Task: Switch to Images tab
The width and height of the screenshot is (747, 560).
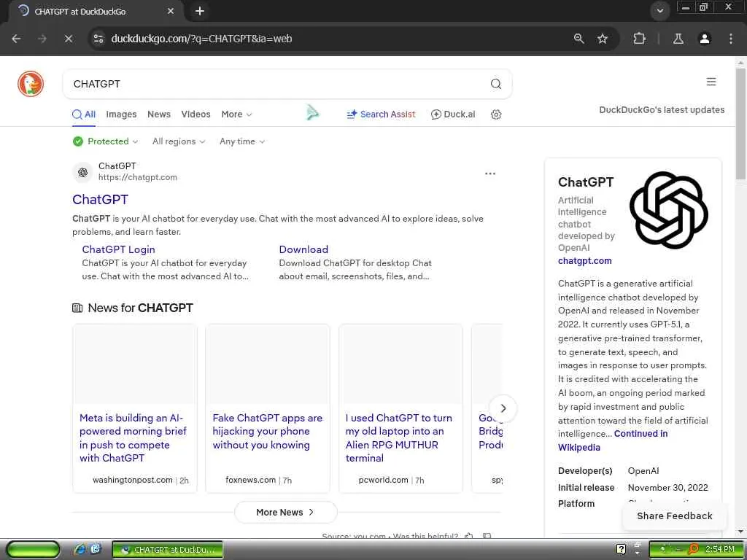Action: pyautogui.click(x=121, y=114)
